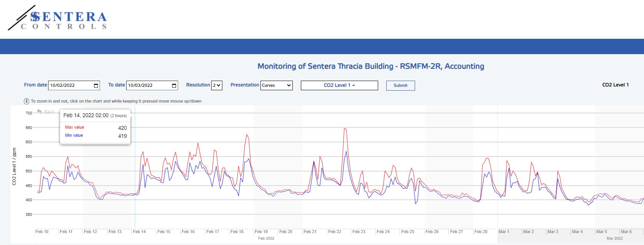The height and width of the screenshot is (245, 644).
Task: Click the Feb 14 label on the time axis
Action: tap(139, 232)
